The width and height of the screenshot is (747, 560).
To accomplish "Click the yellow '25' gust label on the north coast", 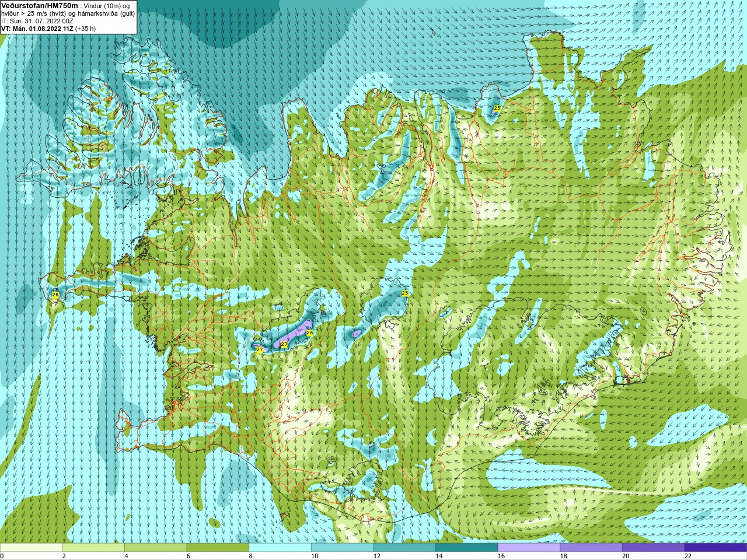I will (x=497, y=108).
